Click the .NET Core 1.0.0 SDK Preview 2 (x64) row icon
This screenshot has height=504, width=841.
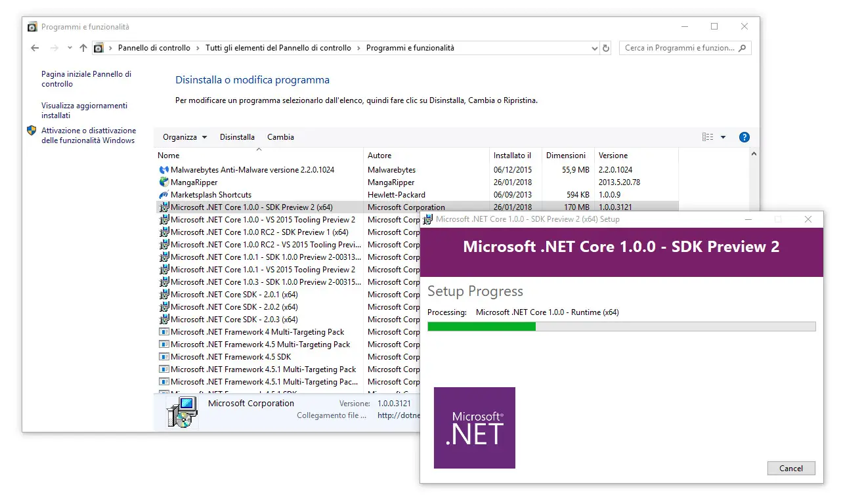point(164,207)
